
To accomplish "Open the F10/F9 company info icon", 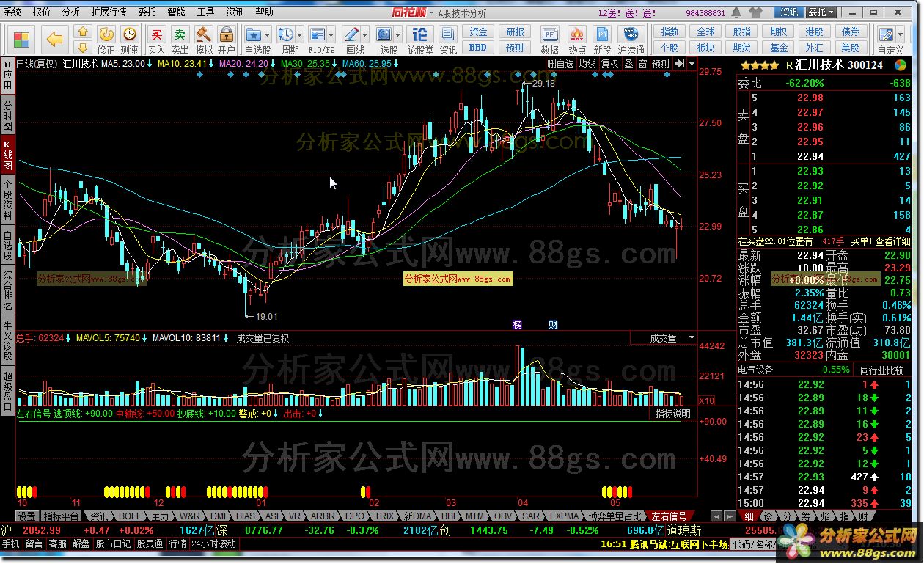I will [318, 34].
